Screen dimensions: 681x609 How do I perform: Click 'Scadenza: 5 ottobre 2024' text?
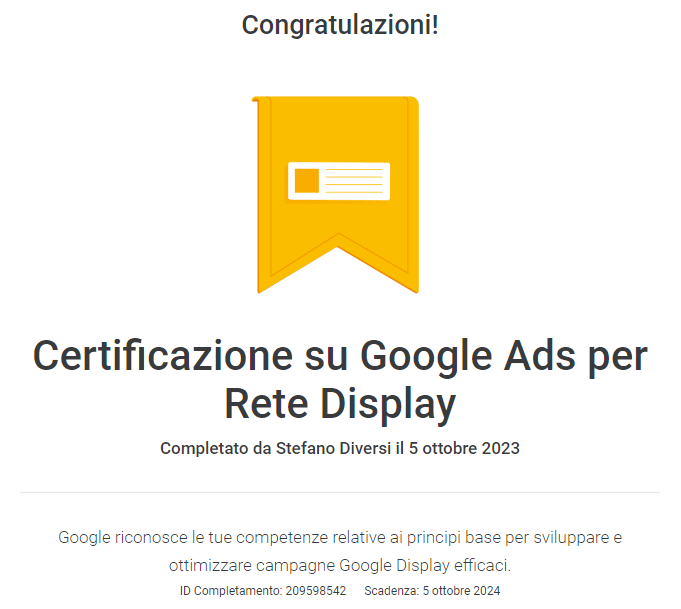coord(432,591)
